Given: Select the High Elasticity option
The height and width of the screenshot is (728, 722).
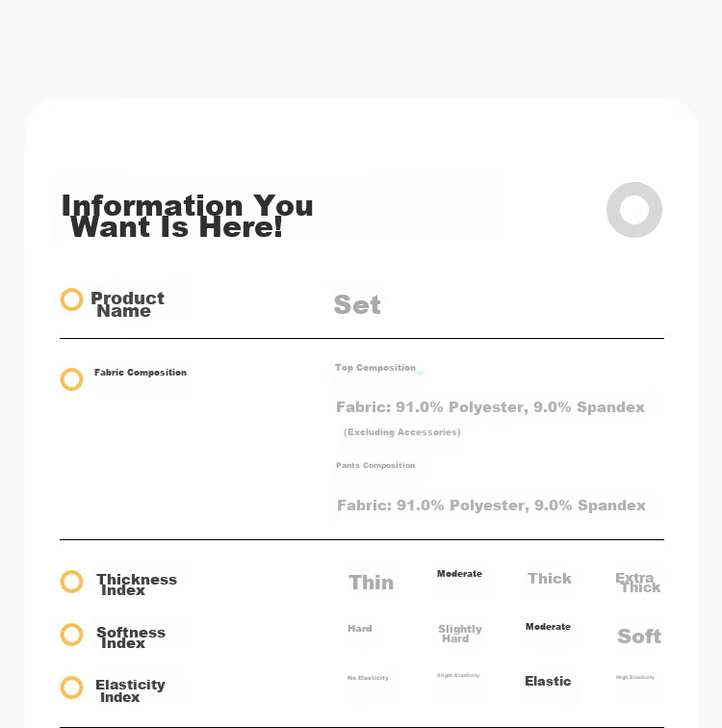Looking at the screenshot, I should pyautogui.click(x=635, y=677).
